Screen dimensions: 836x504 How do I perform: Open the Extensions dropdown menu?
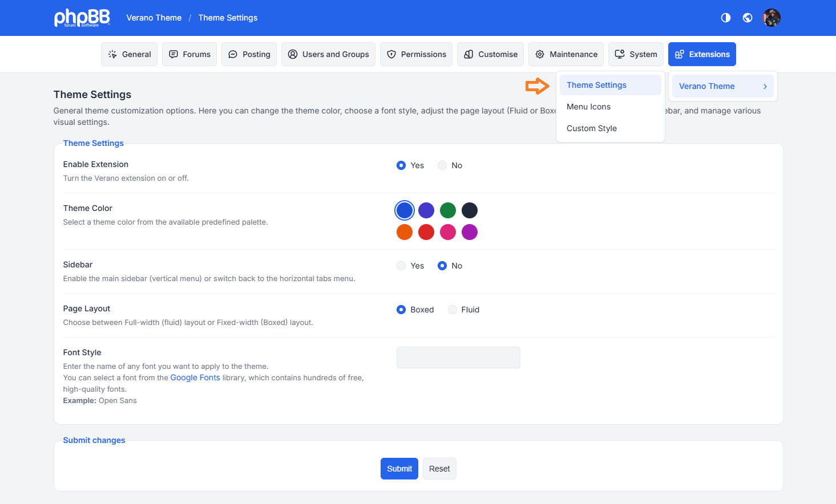702,55
